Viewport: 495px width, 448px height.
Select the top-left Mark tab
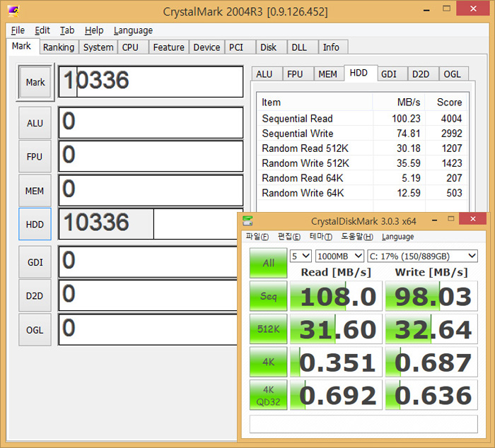21,47
